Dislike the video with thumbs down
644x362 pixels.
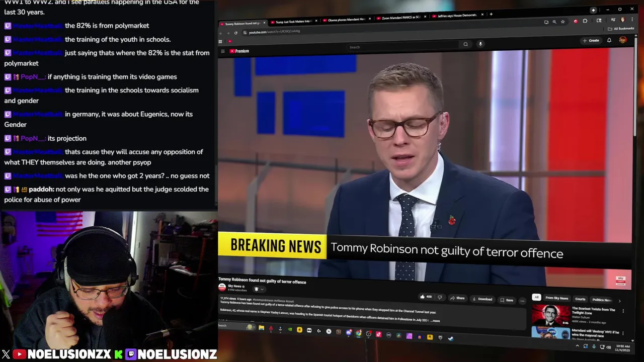(440, 298)
